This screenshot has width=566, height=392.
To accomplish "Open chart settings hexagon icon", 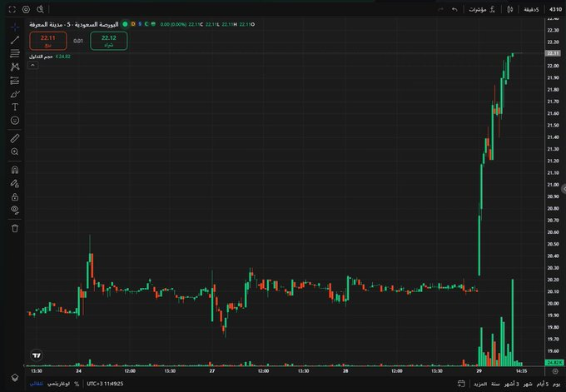I will coord(26,9).
